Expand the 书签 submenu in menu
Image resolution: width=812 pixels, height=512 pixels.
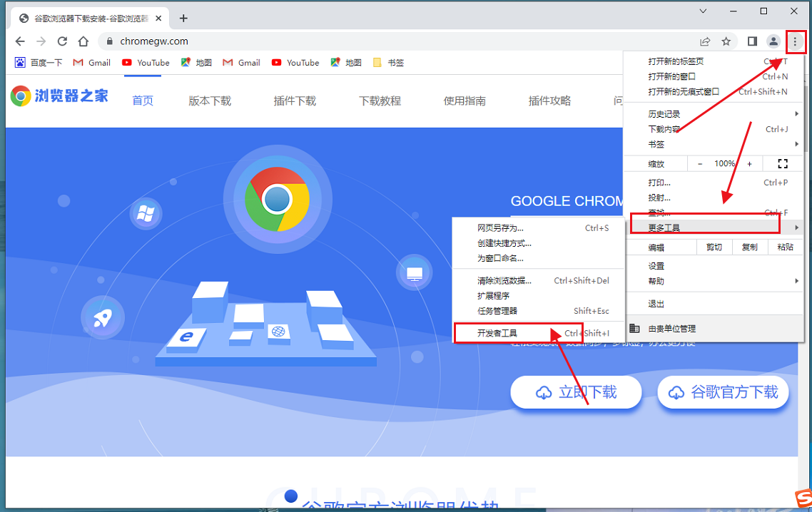coord(714,144)
